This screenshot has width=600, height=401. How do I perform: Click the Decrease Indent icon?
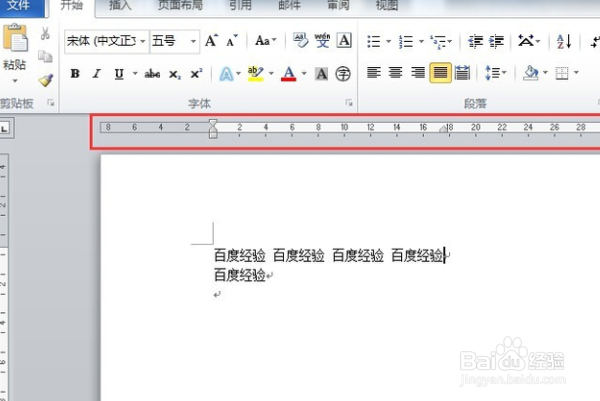click(476, 41)
